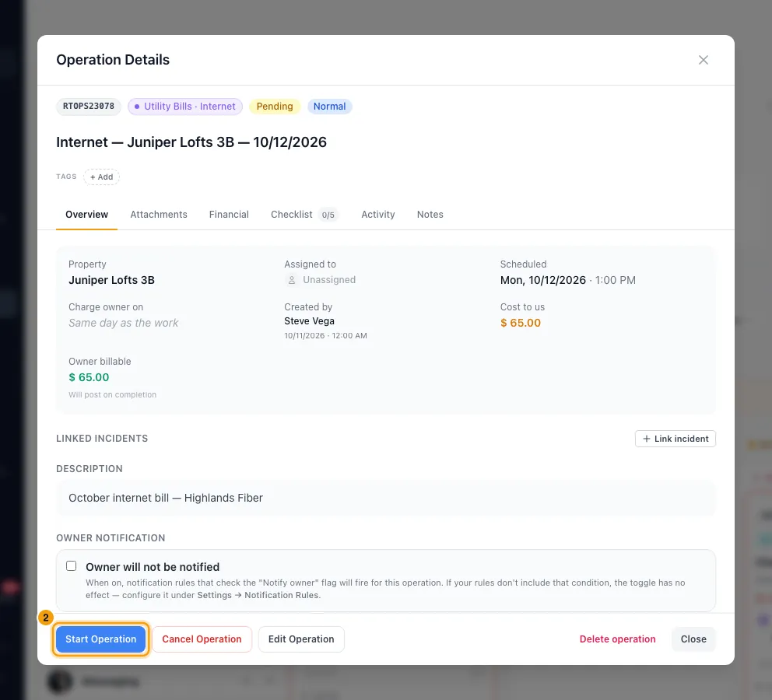Click the Close button in footer

pyautogui.click(x=693, y=639)
